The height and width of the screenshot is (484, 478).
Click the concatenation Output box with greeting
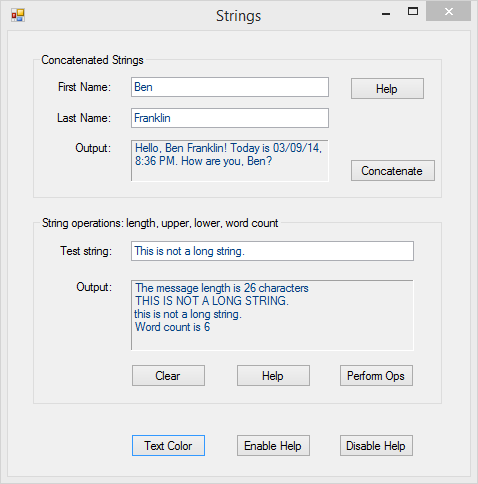click(230, 161)
